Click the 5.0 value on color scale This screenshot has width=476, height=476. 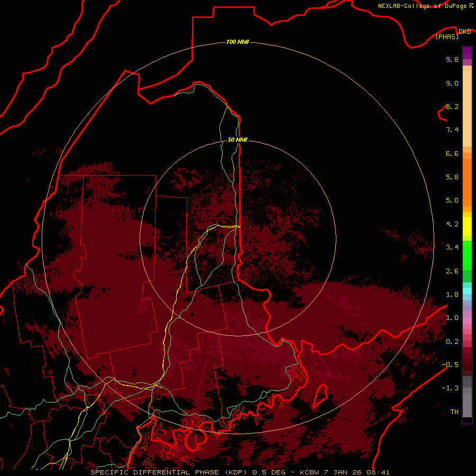(452, 200)
